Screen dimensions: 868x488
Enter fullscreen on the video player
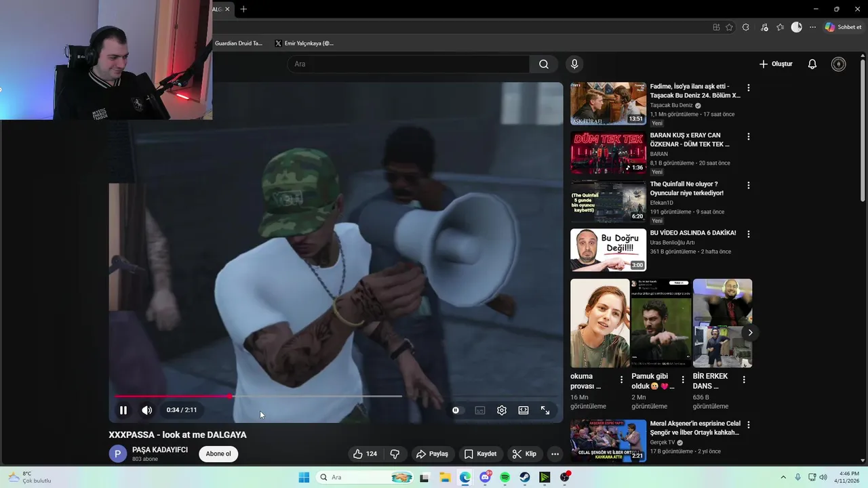pyautogui.click(x=545, y=410)
